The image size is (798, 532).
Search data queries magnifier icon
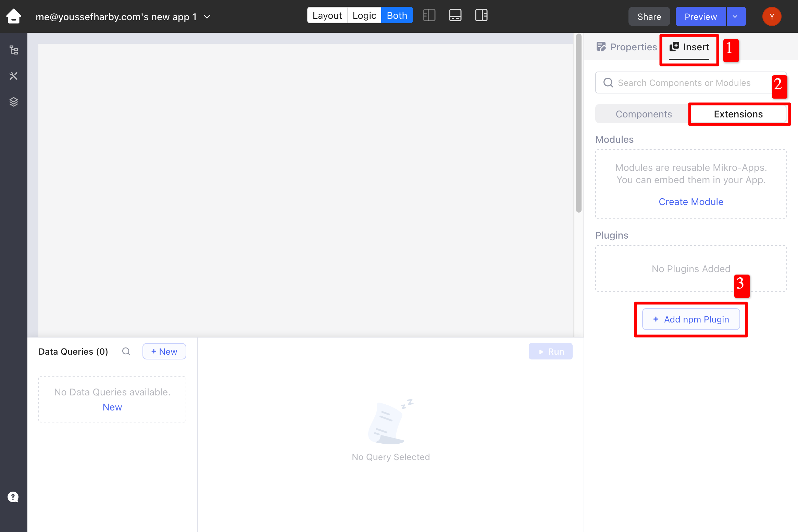126,351
